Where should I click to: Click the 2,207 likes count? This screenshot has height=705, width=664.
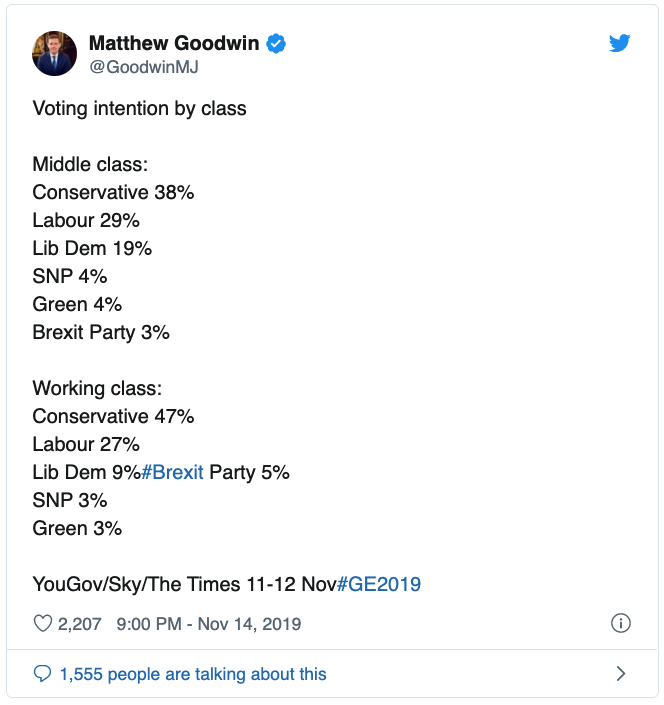coord(80,624)
